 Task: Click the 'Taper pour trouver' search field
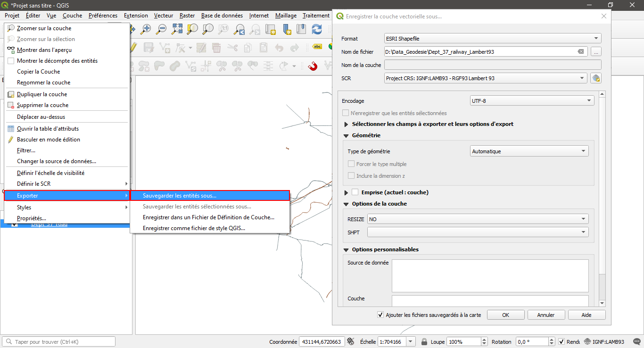point(59,342)
